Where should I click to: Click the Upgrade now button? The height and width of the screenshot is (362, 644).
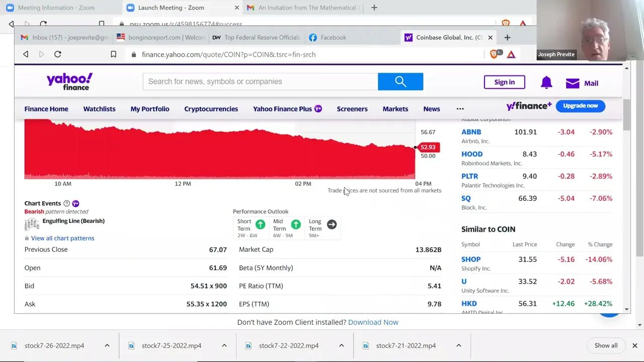[580, 106]
